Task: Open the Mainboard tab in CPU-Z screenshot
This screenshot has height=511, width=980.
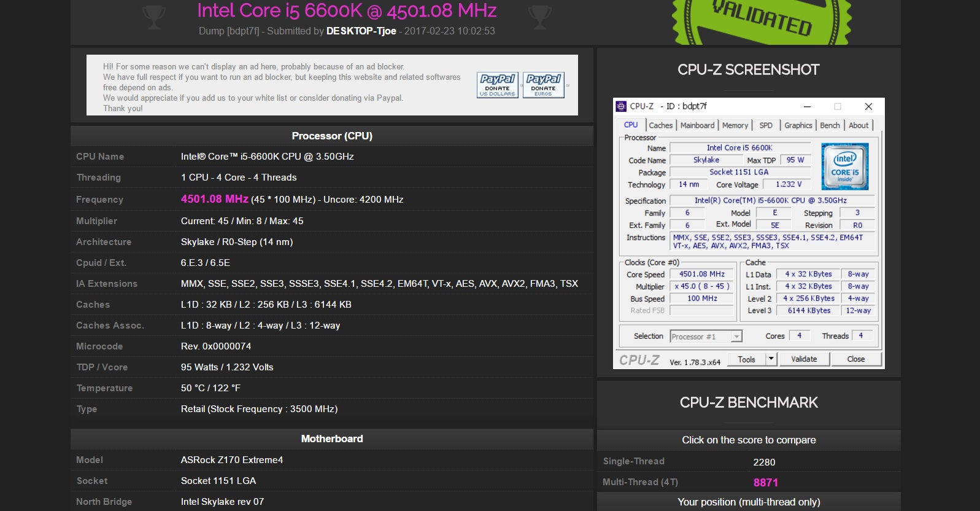Action: coord(697,125)
